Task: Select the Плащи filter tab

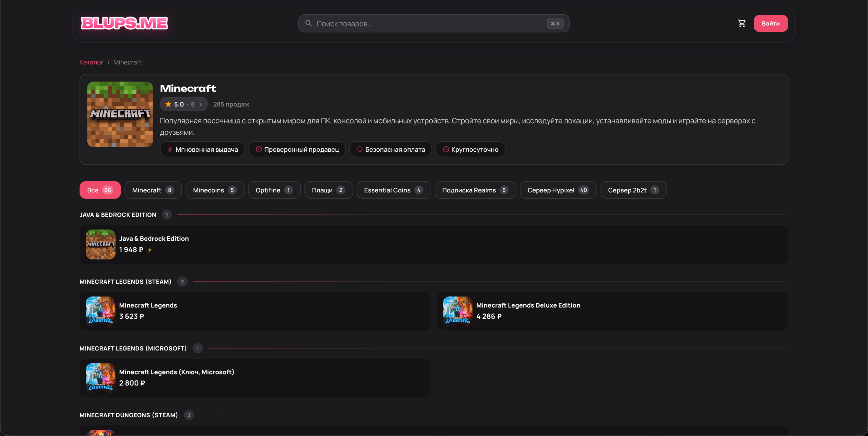Action: pos(329,190)
